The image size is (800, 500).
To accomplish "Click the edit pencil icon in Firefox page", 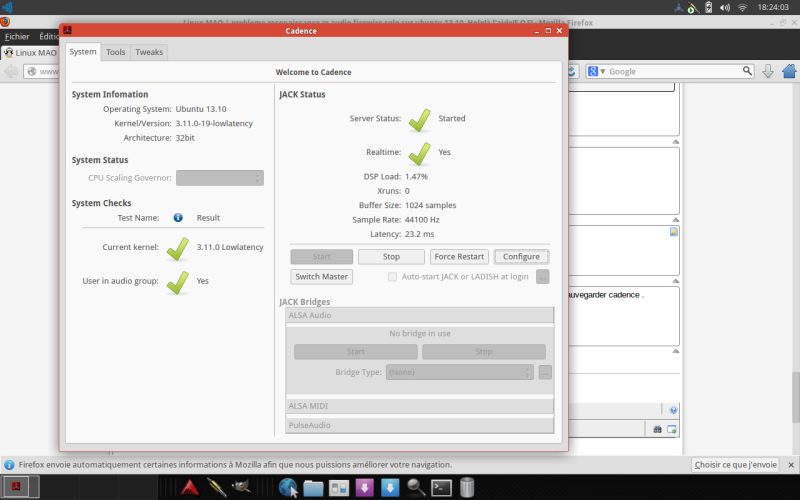I will (673, 232).
